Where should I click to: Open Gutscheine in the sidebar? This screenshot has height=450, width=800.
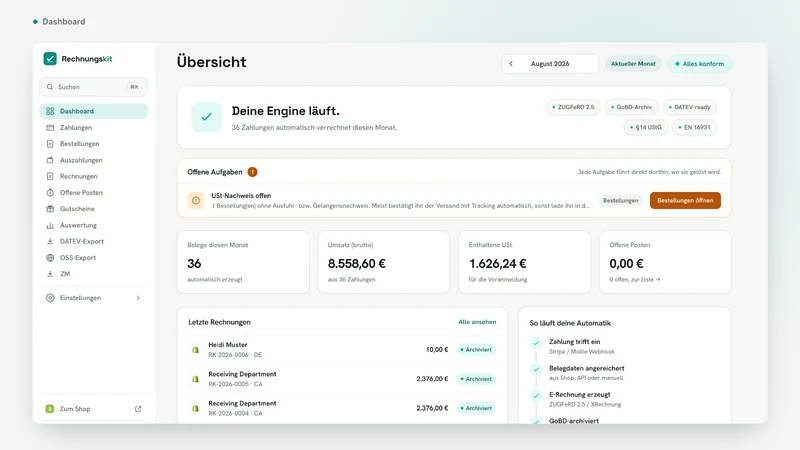point(93,209)
